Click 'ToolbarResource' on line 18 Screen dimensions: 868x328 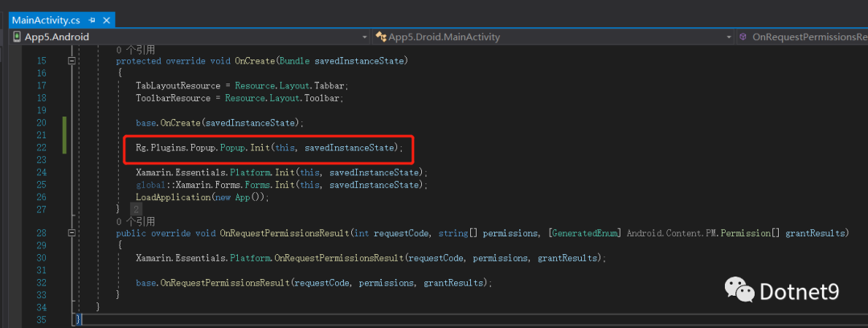click(174, 98)
